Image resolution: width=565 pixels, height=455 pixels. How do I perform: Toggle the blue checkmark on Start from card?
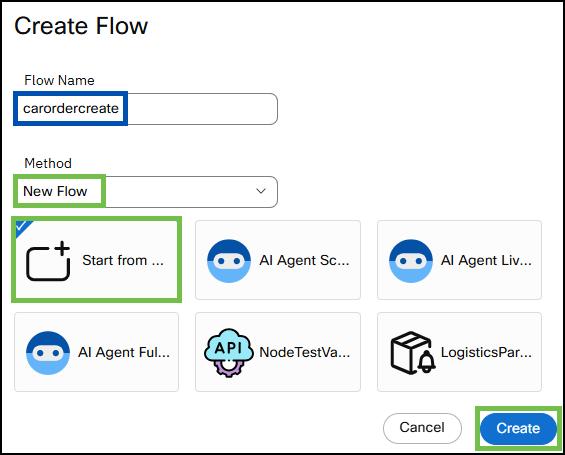click(22, 227)
